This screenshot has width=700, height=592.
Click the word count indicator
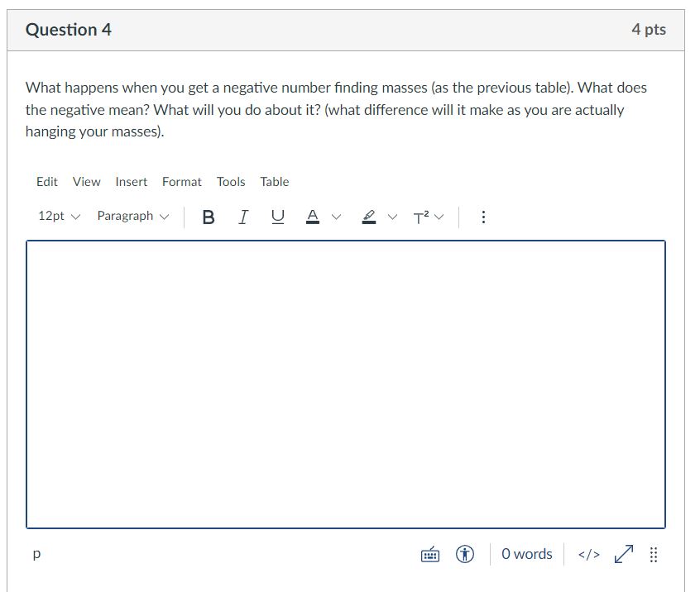526,554
